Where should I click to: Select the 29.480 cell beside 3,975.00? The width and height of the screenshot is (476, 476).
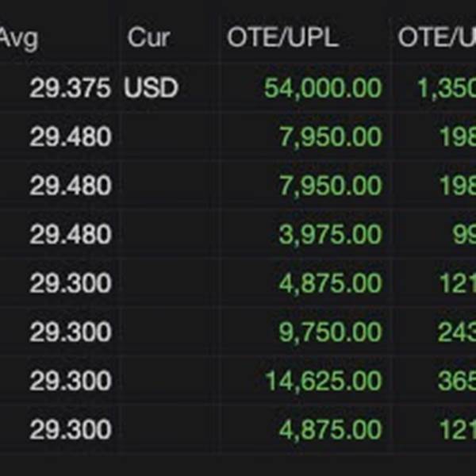pos(71,234)
